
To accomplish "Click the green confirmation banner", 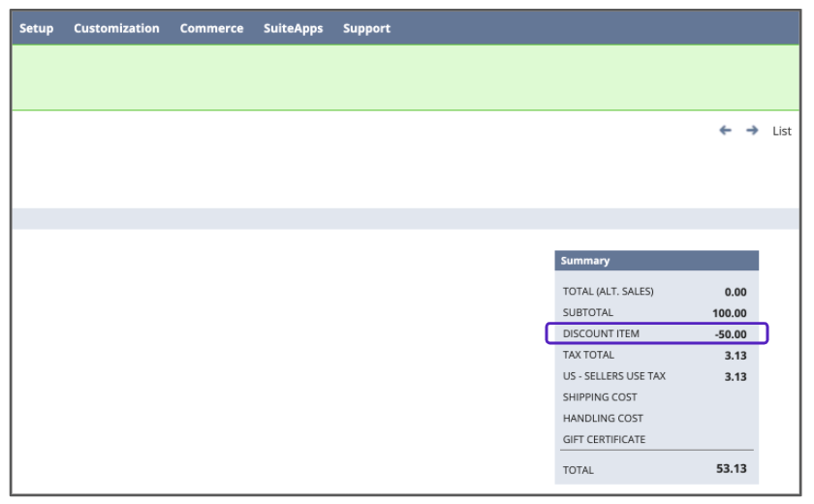I will coord(407,78).
